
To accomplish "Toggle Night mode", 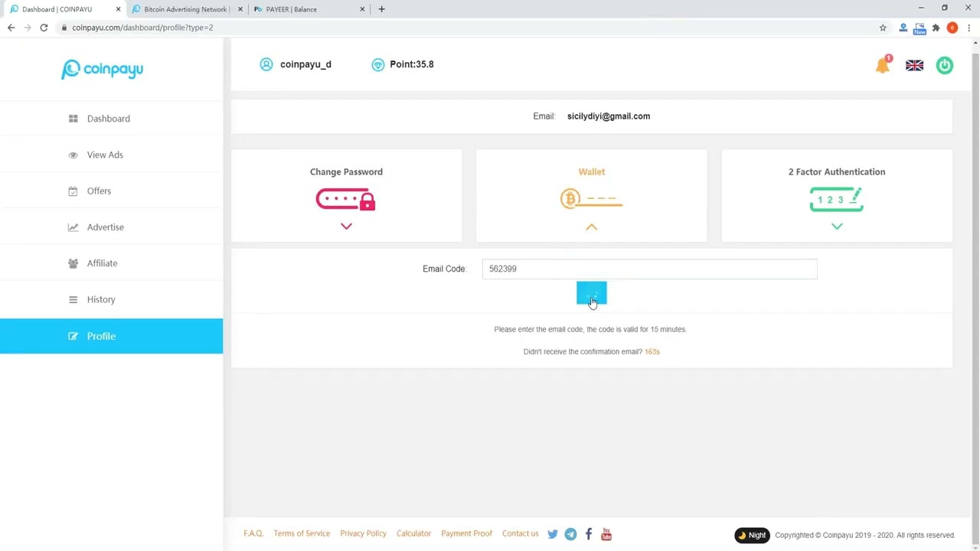I will (752, 535).
